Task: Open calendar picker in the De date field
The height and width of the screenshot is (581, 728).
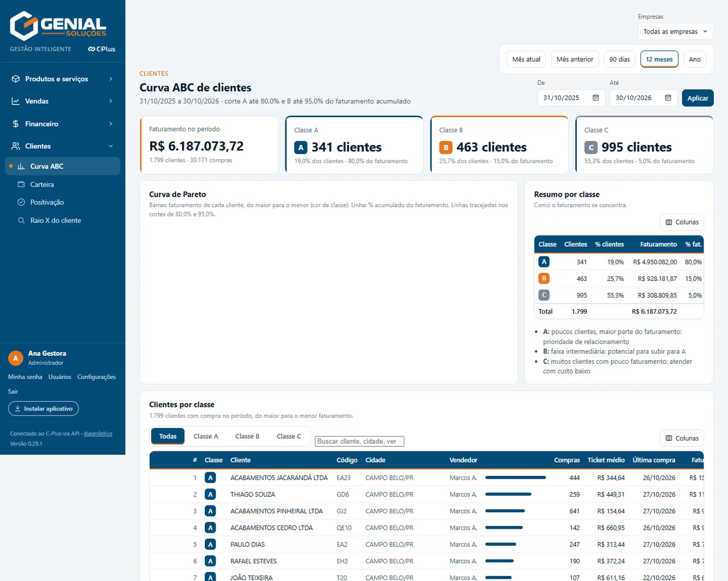Action: [595, 98]
